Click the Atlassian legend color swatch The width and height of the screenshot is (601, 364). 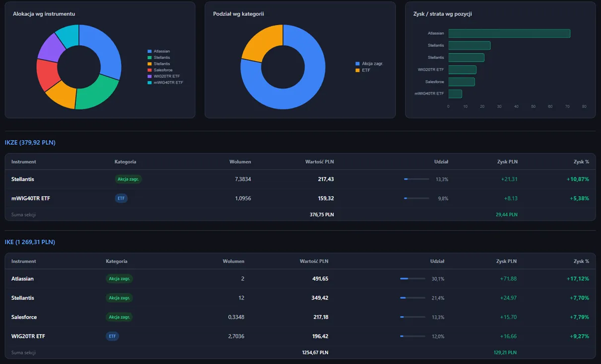pyautogui.click(x=149, y=52)
